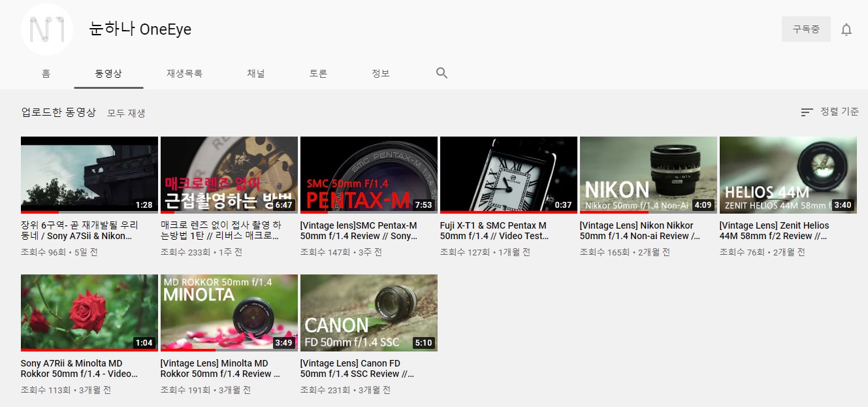Click the 0:37 duration badge

click(x=563, y=204)
